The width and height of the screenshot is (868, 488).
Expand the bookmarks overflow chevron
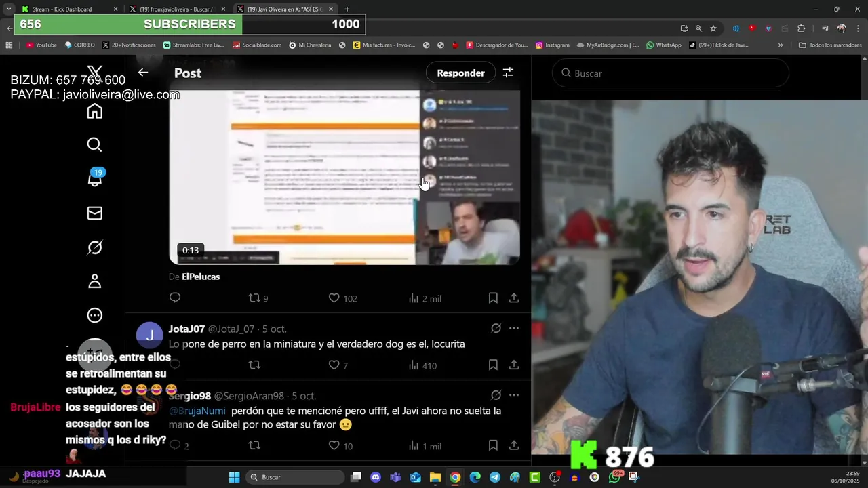point(781,45)
